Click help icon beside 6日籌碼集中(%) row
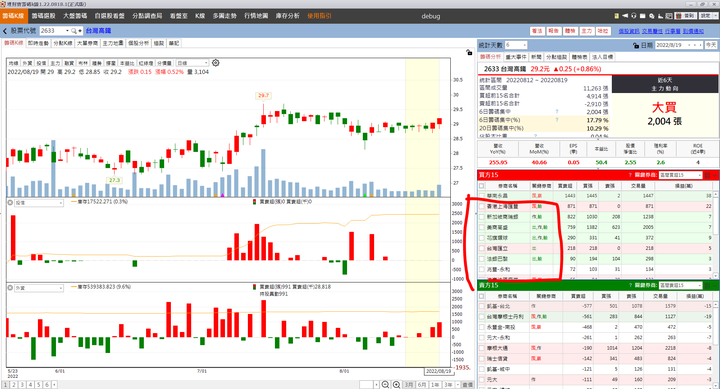The height and width of the screenshot is (389, 720). [x=557, y=120]
